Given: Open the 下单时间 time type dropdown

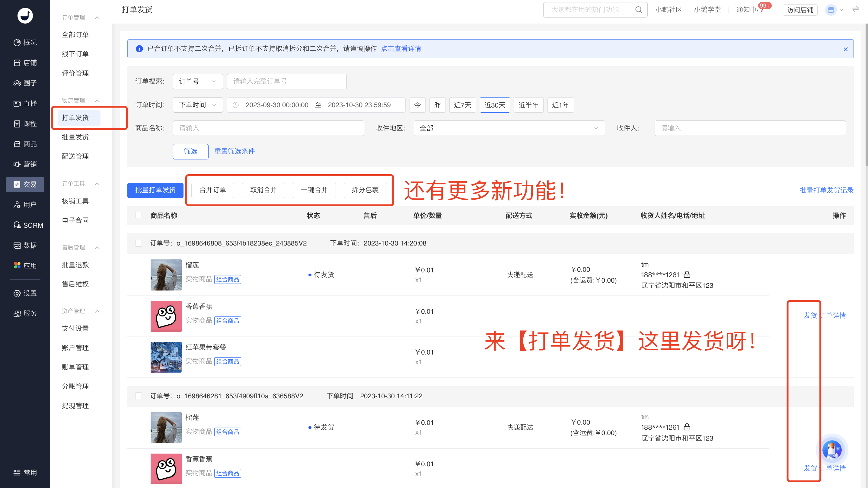Looking at the screenshot, I should tap(198, 105).
